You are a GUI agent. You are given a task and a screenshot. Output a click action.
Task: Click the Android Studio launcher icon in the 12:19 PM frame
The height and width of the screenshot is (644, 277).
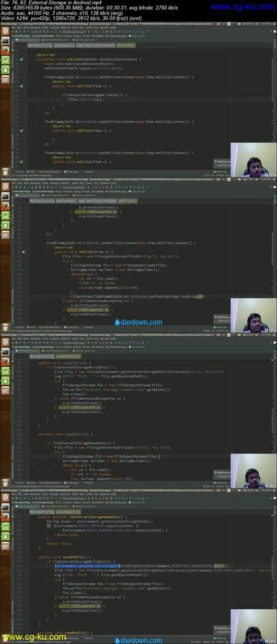[x=5, y=528]
